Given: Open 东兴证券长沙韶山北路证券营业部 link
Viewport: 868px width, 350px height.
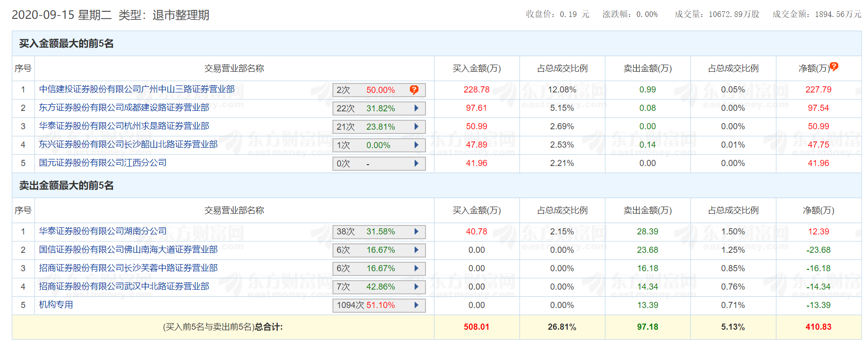Looking at the screenshot, I should tap(128, 144).
